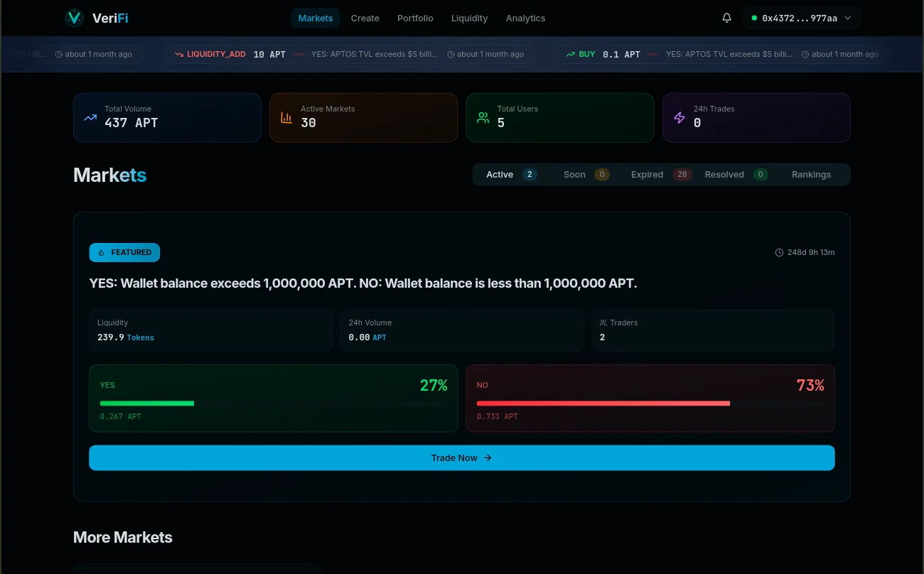Image resolution: width=924 pixels, height=574 pixels.
Task: Expand the wallet address dropdown chevron
Action: point(847,18)
